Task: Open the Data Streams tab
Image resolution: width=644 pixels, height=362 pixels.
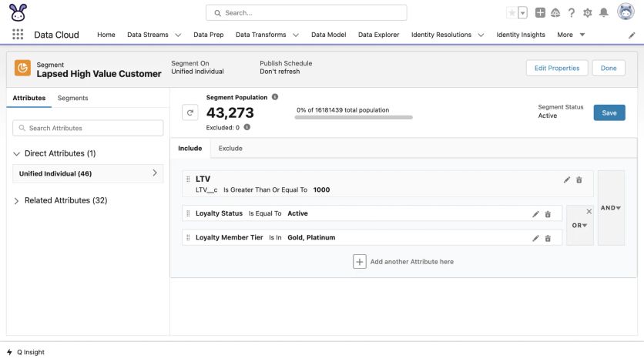Action: click(147, 35)
